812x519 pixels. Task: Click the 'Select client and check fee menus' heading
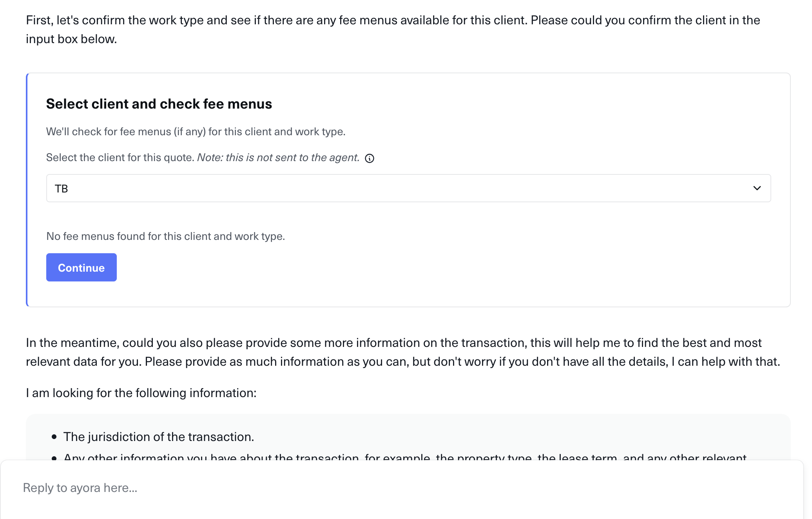click(159, 104)
